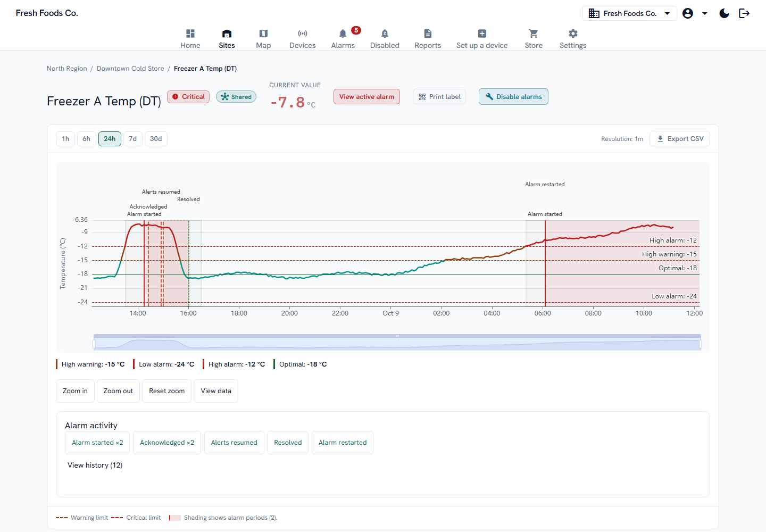Click the Disable alarms button
Screen dimensions: 766x532
tap(513, 97)
